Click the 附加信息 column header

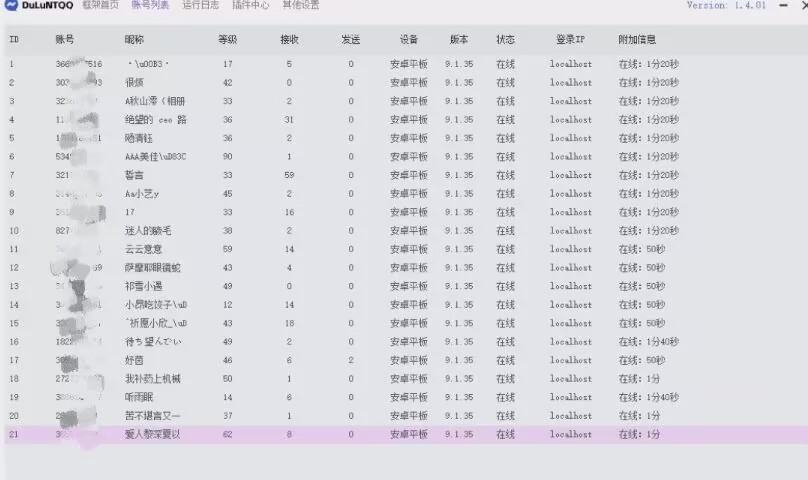coord(637,39)
